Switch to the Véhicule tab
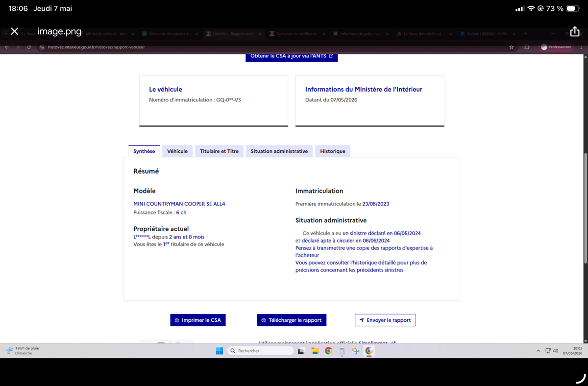 tap(177, 151)
